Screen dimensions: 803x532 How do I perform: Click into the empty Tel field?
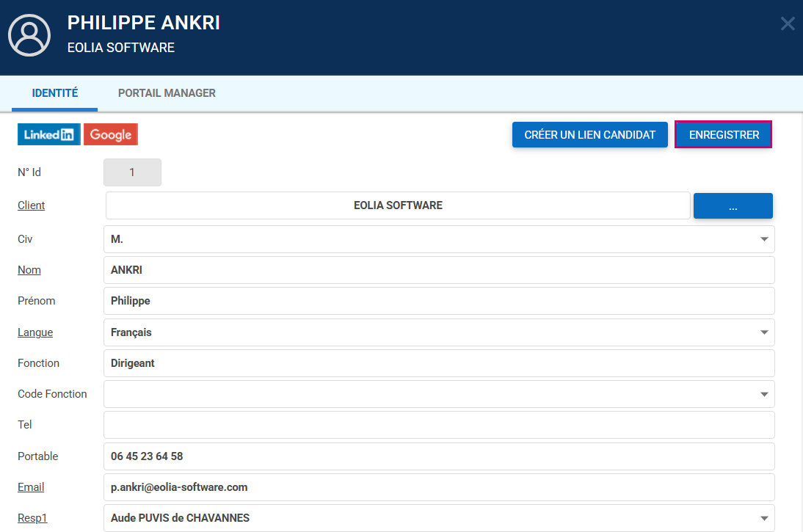coord(439,425)
